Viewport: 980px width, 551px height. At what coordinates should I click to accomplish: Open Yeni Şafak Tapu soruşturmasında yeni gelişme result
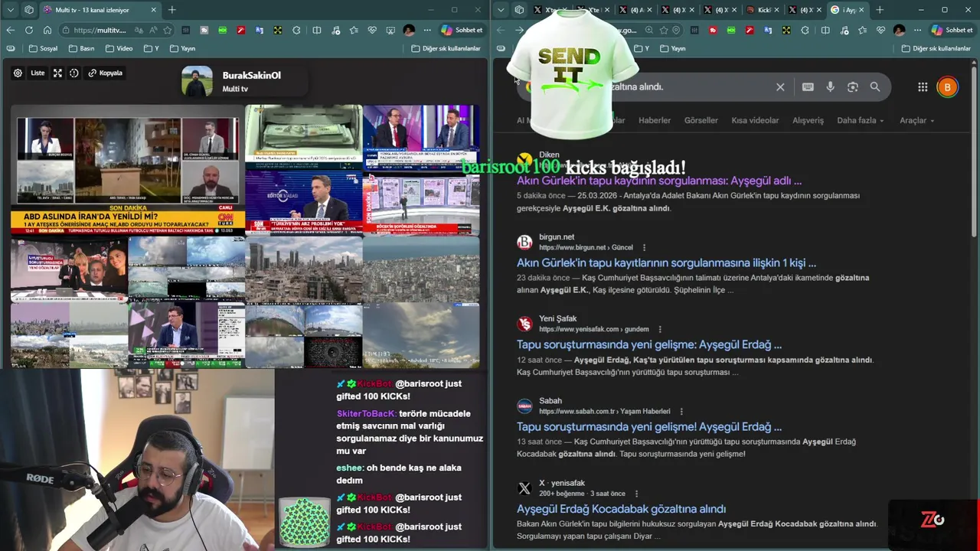pos(649,344)
